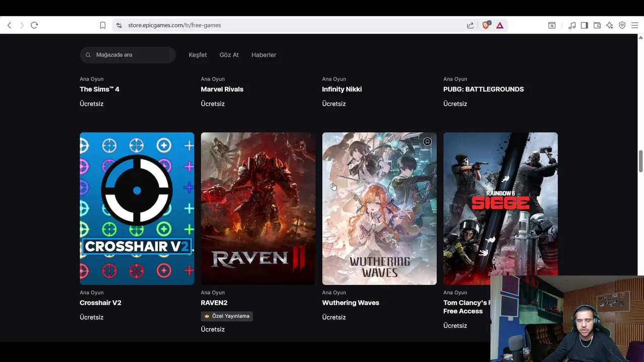Open the PUBG: BATTLEGROUNDS title link
The height and width of the screenshot is (362, 644).
pyautogui.click(x=484, y=89)
